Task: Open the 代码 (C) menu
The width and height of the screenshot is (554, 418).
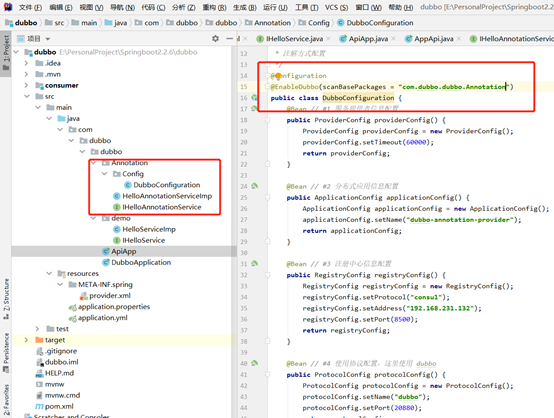Action: (x=153, y=7)
